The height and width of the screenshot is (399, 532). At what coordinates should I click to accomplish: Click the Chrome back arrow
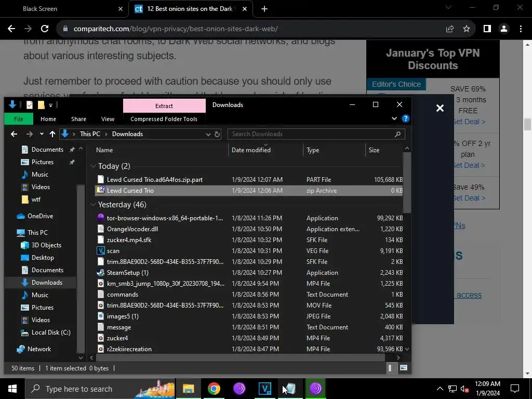[11, 29]
